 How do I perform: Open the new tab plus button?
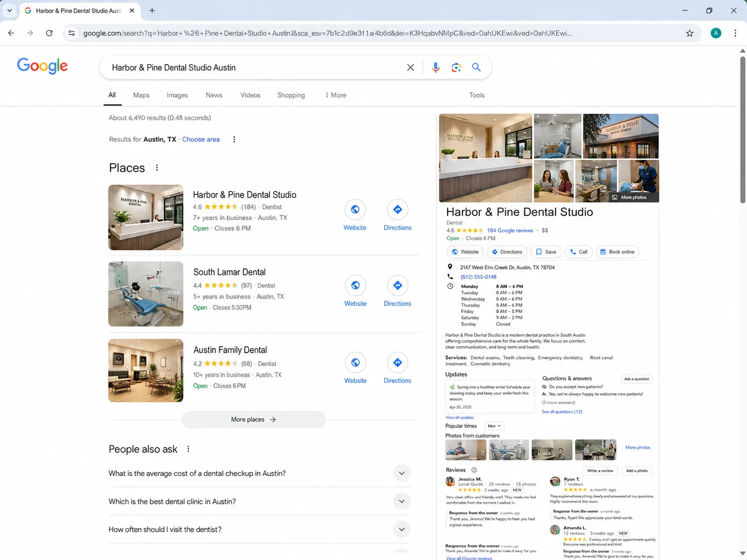(x=152, y=10)
